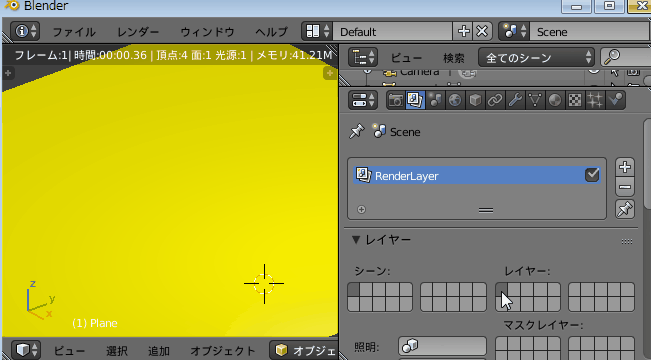Add a render layer with plus button

point(624,167)
